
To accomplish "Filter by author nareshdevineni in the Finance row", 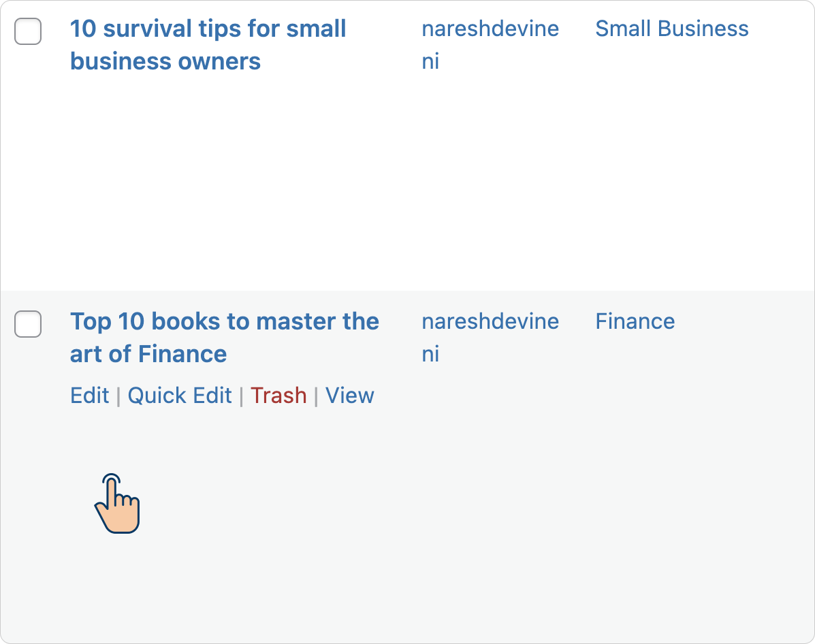I will coord(490,338).
